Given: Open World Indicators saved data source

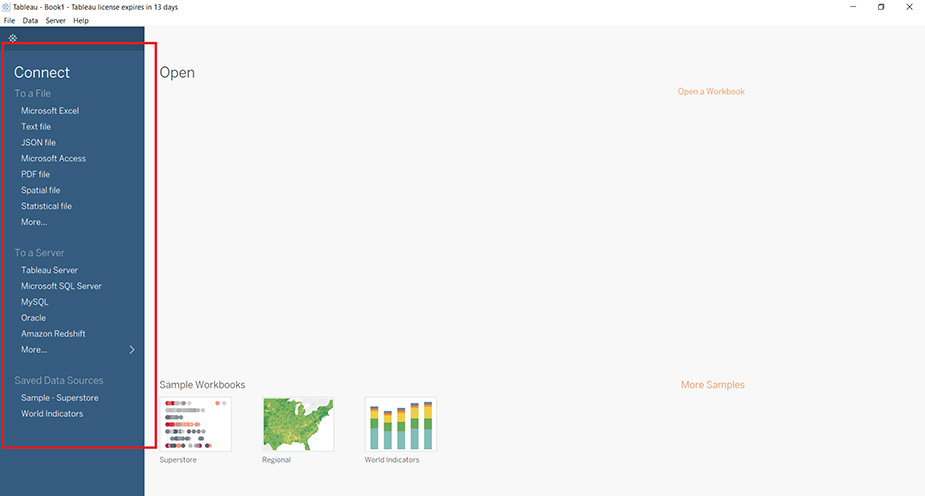Looking at the screenshot, I should (x=52, y=414).
